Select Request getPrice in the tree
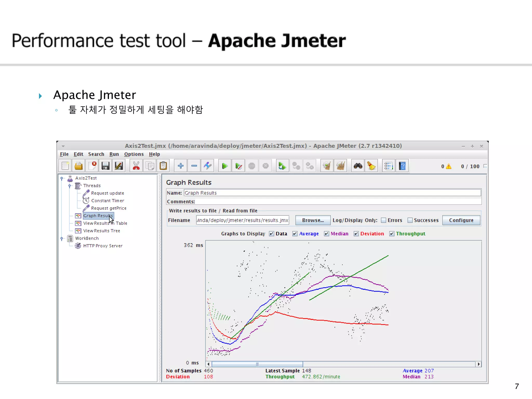532x399 pixels. pos(109,208)
